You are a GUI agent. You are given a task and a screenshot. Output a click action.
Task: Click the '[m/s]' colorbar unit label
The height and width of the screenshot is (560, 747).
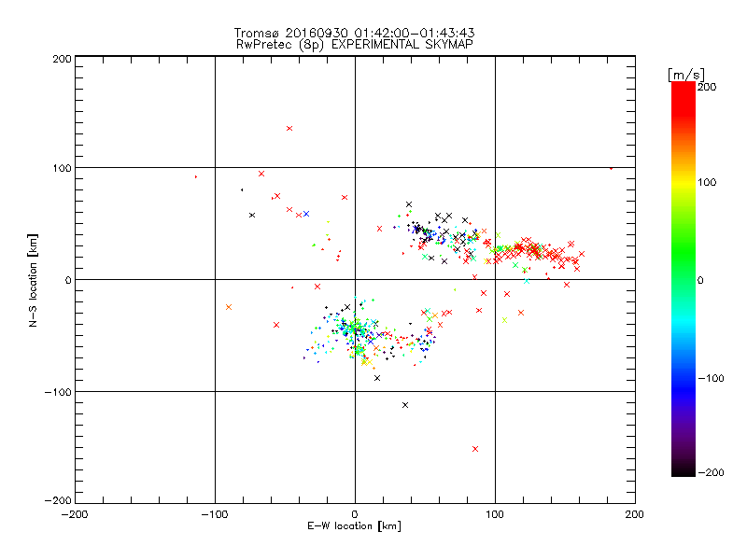coord(686,75)
